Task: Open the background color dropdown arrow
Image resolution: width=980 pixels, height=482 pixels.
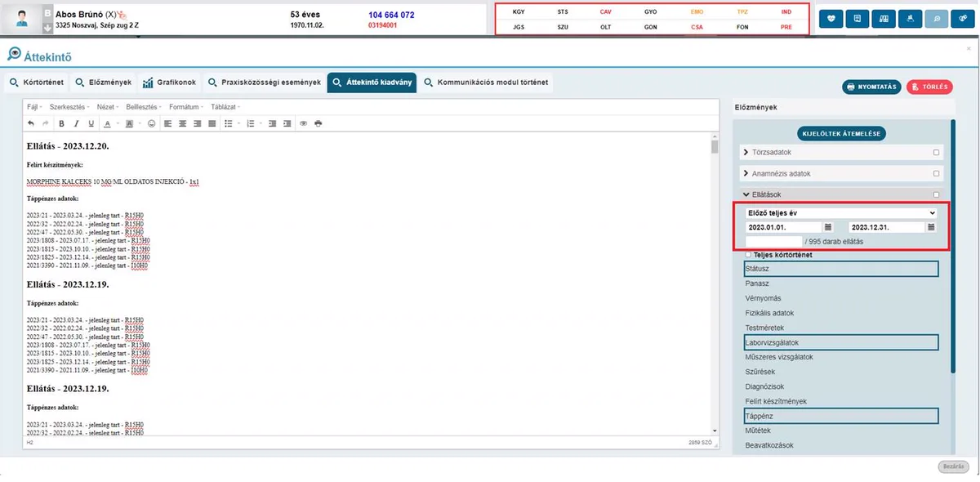Action: 139,124
